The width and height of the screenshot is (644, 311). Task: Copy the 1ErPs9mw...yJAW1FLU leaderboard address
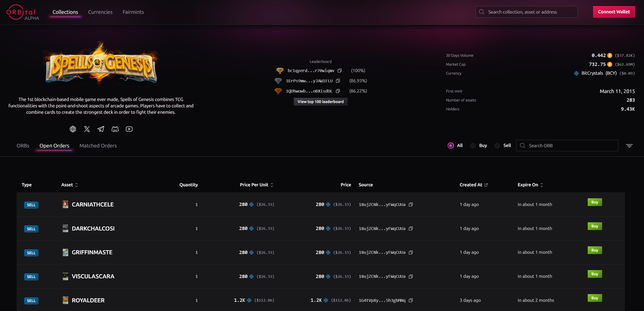(x=338, y=81)
